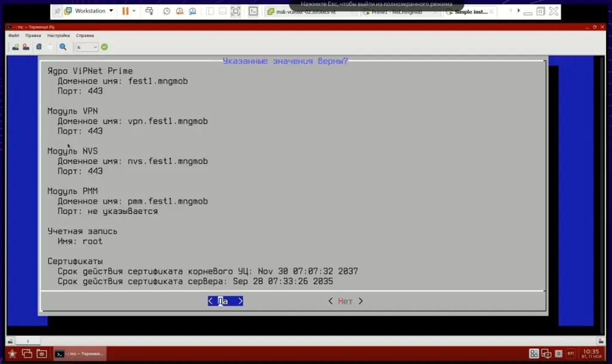The width and height of the screenshot is (612, 364).
Task: Click the root CA certificate validity line
Action: coord(207,271)
